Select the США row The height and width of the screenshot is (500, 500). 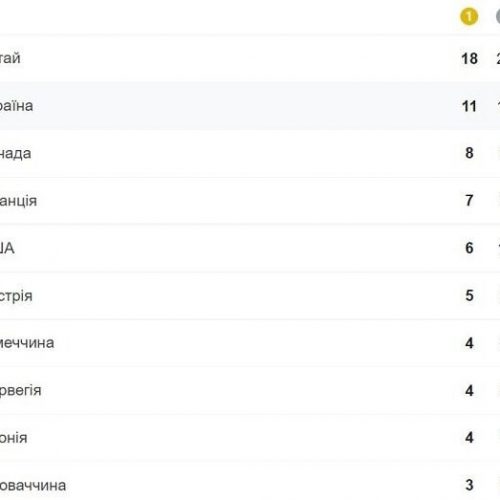[x=250, y=248]
